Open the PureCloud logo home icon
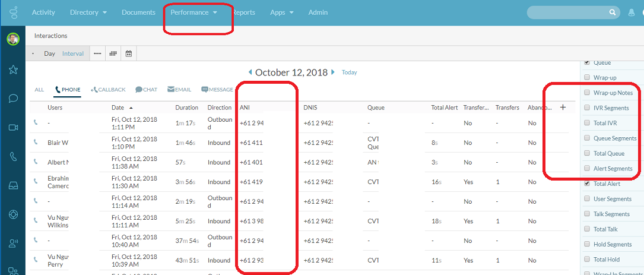The height and width of the screenshot is (275, 644). point(12,12)
